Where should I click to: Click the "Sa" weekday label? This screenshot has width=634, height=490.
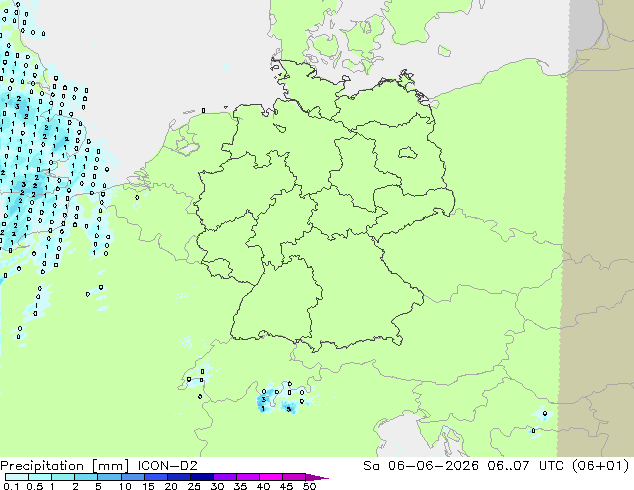[371, 466]
